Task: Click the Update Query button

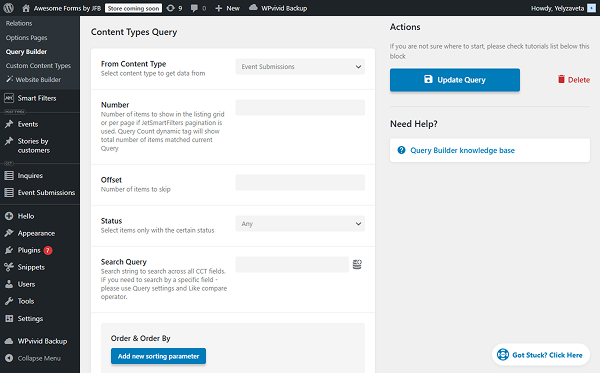Action: (x=455, y=80)
